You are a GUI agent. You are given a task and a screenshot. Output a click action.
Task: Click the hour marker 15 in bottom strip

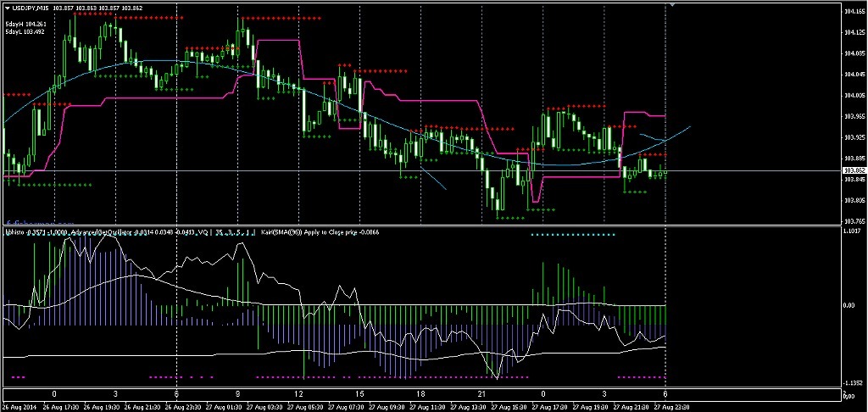pos(359,394)
